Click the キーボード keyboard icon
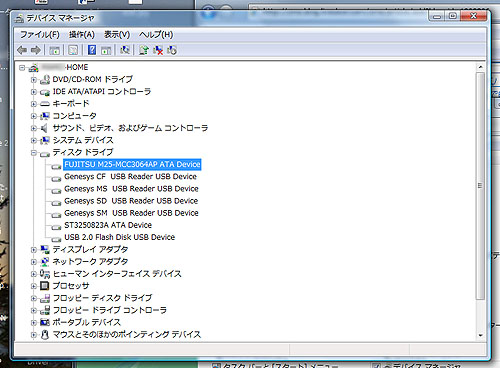 click(45, 104)
